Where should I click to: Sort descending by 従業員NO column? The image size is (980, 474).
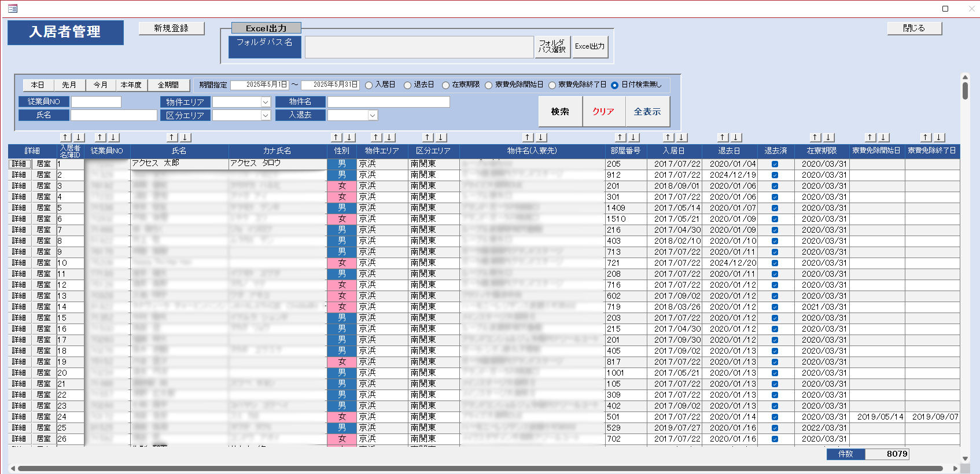114,137
